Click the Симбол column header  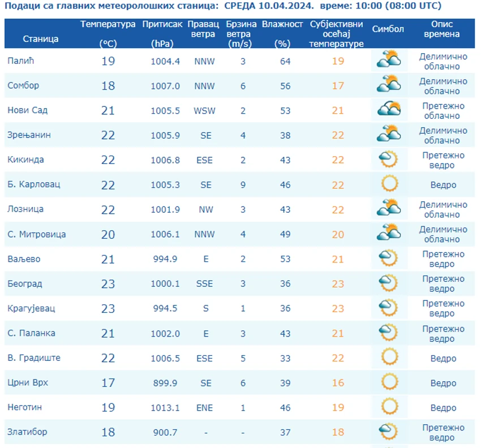pos(388,29)
